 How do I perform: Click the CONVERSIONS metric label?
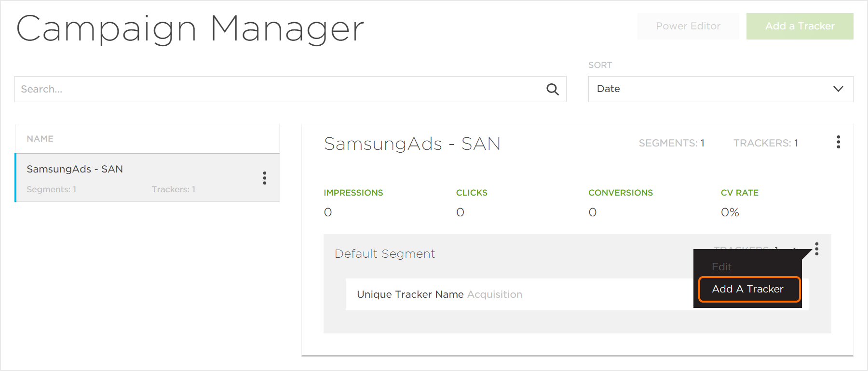tap(621, 193)
